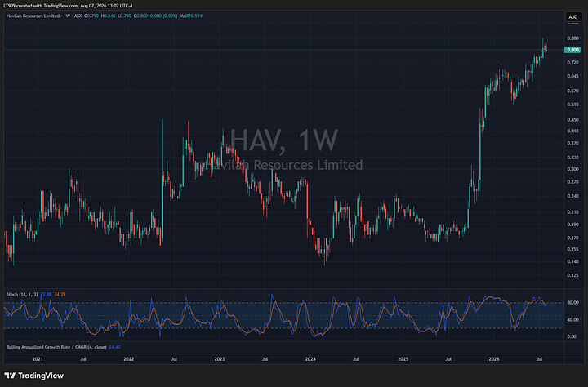The image size is (588, 387).
Task: Click the volume readout Vol 876.59K
Action: [x=191, y=16]
